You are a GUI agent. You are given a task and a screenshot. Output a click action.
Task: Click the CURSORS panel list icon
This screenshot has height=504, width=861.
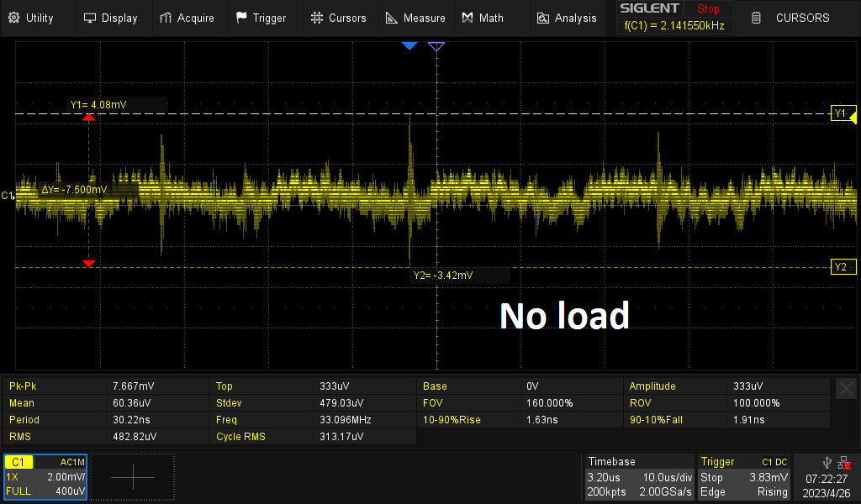[756, 18]
